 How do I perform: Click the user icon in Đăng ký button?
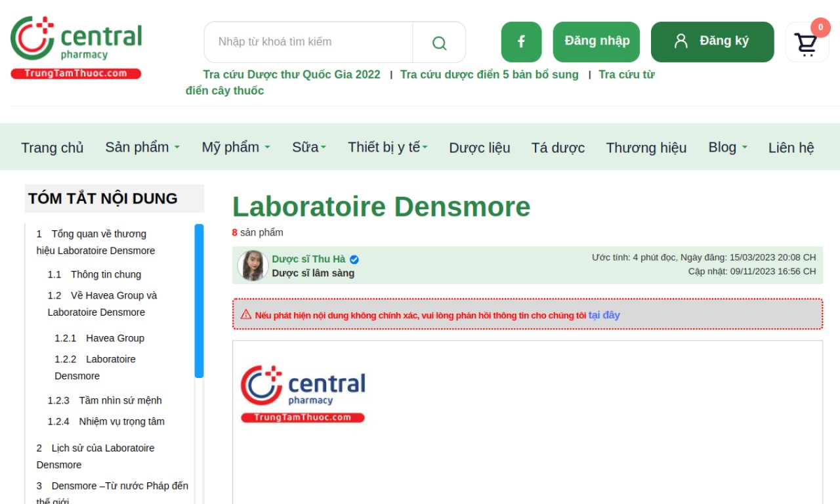click(x=681, y=41)
